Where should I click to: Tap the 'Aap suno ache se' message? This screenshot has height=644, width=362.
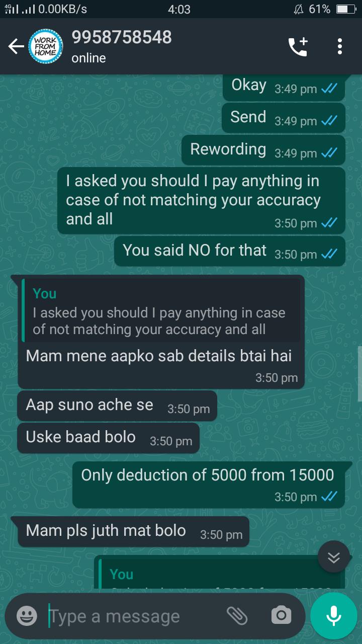117,406
